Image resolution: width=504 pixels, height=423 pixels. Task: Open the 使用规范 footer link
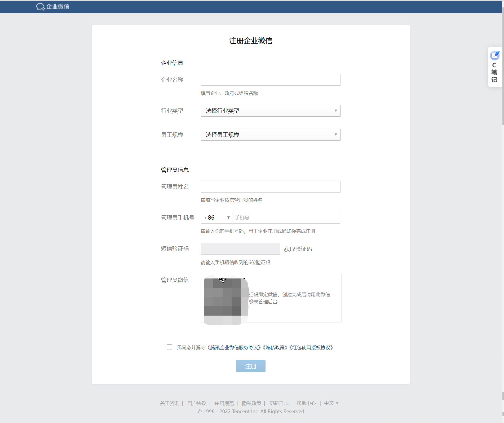pos(224,403)
